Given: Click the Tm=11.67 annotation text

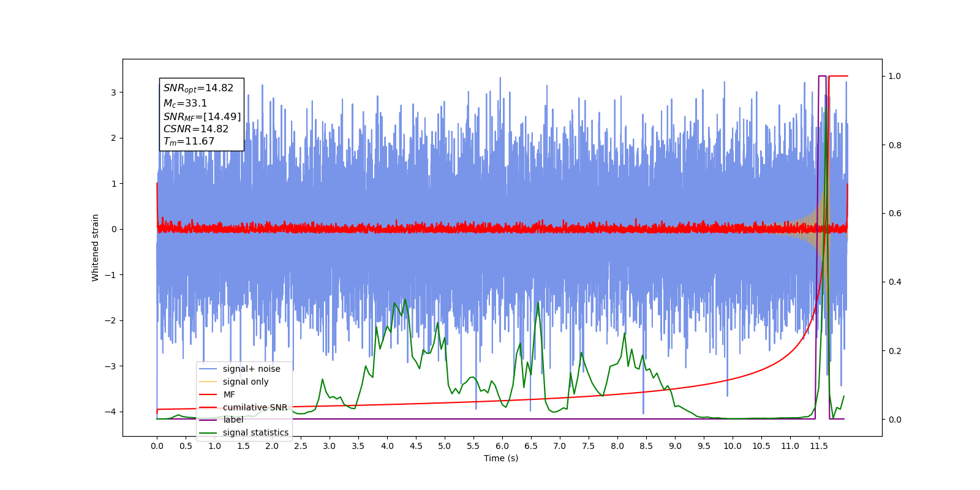Looking at the screenshot, I should tap(189, 141).
